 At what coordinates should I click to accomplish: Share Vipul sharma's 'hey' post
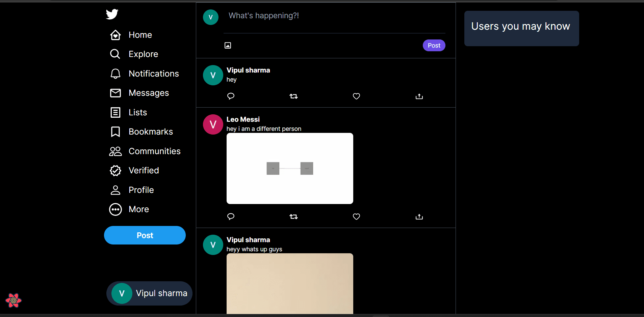tap(419, 96)
